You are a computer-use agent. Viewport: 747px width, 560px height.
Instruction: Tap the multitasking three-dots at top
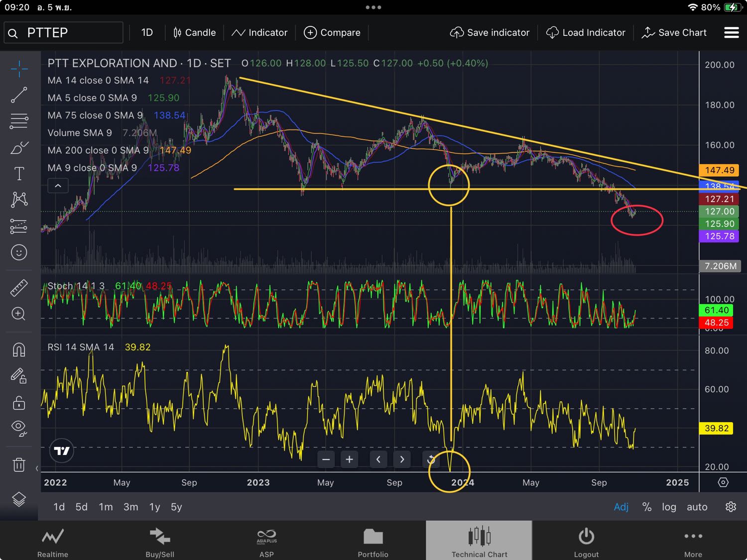click(x=373, y=7)
